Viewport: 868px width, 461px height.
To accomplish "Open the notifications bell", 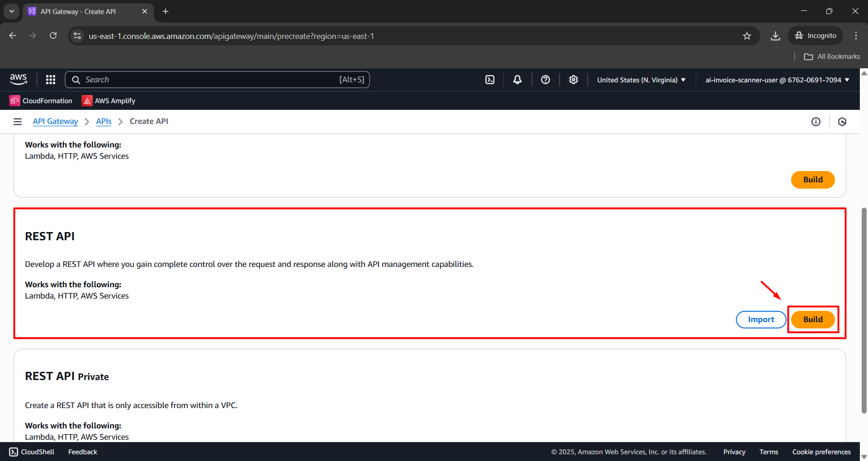I will (517, 80).
